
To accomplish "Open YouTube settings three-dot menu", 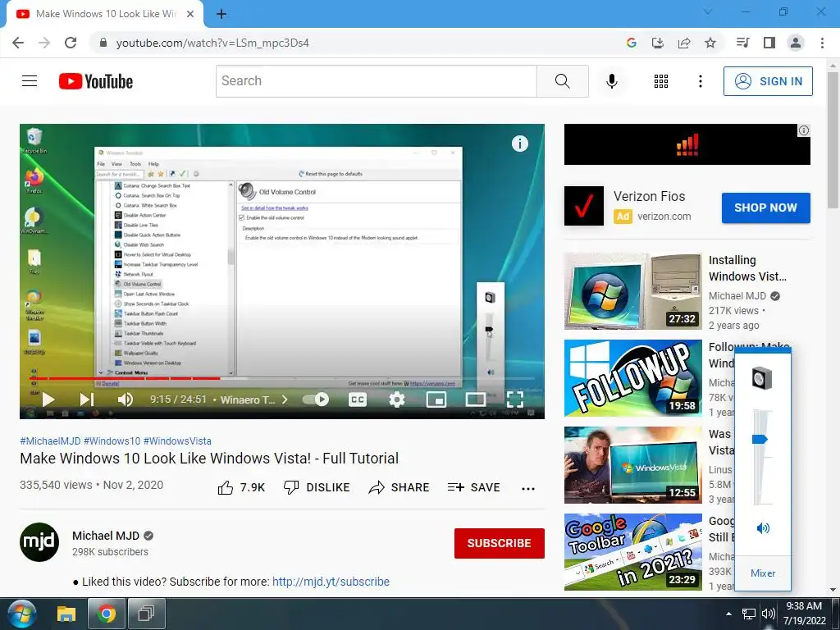I will (x=701, y=81).
